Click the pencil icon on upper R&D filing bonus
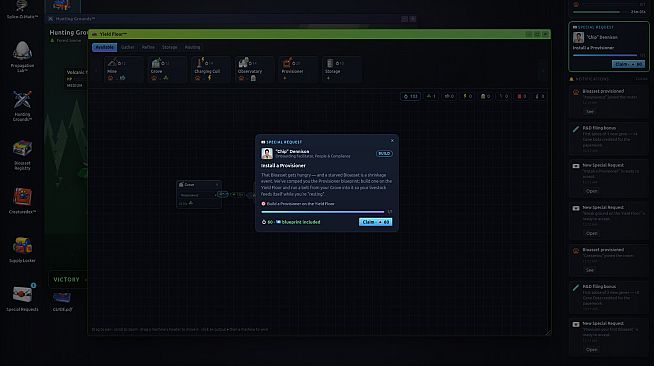 click(x=576, y=129)
